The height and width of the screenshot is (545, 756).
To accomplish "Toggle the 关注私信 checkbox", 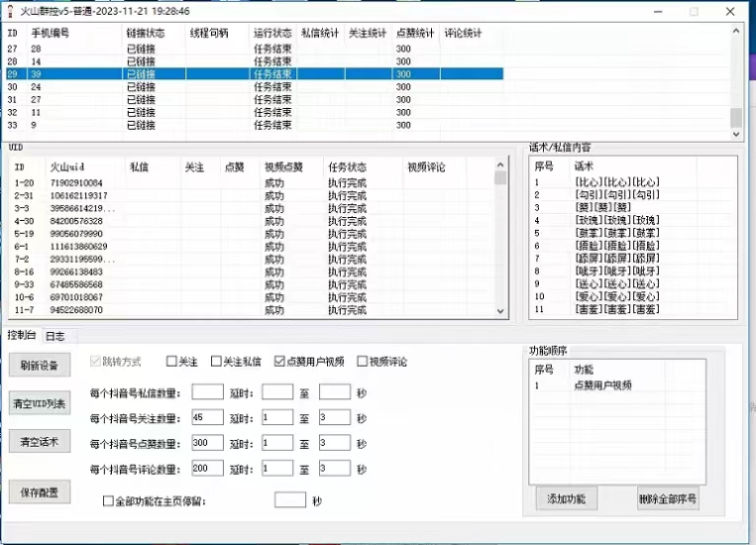I will [x=216, y=362].
